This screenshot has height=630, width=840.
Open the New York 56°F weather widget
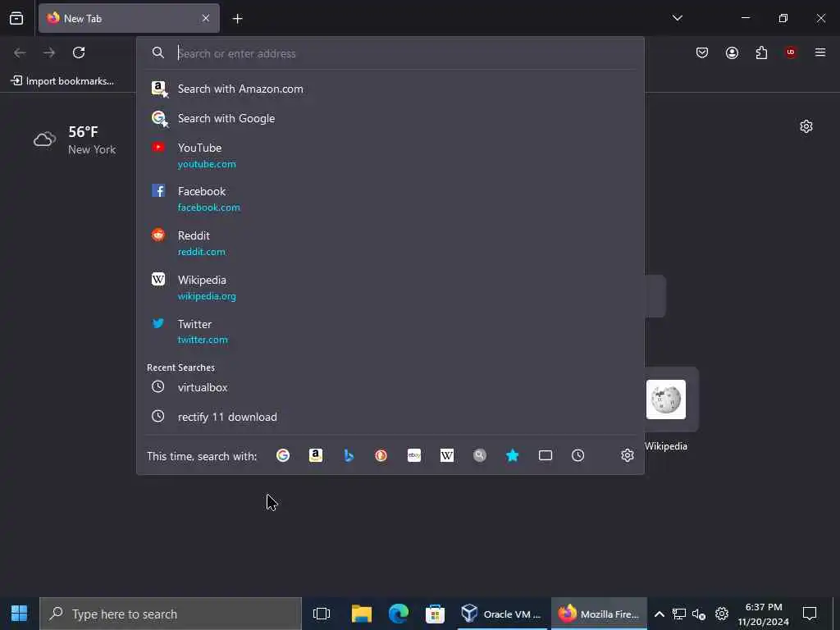[x=75, y=139]
